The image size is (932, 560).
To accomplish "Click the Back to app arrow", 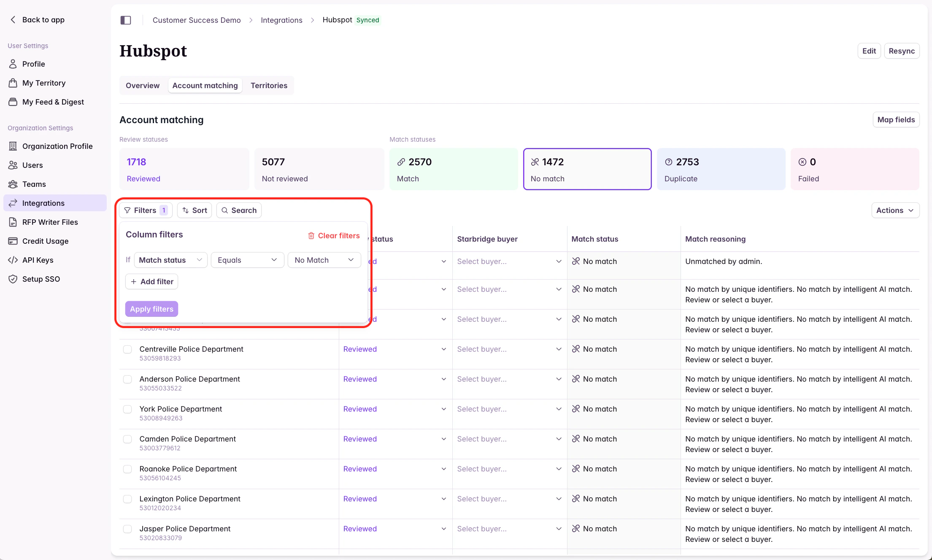I will (x=13, y=20).
